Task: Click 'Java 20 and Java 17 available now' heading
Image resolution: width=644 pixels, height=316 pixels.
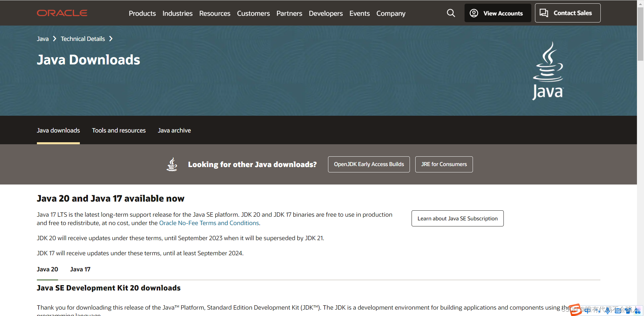Action: coord(111,199)
